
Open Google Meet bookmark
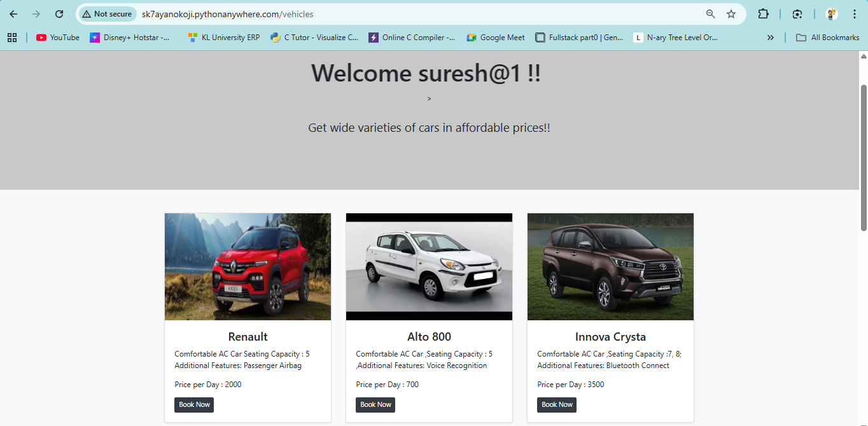(496, 38)
